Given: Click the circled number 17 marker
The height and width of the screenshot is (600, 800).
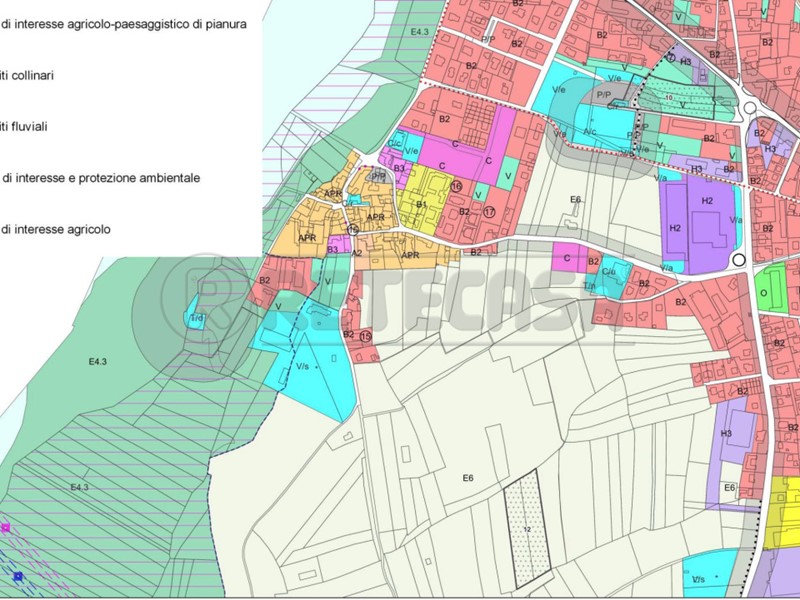Looking at the screenshot, I should click(x=489, y=211).
